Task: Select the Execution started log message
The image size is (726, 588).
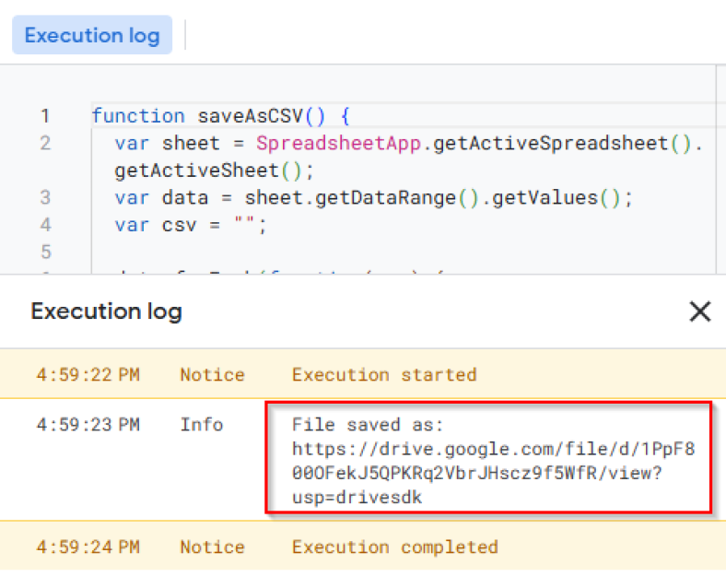Action: pyautogui.click(x=384, y=374)
